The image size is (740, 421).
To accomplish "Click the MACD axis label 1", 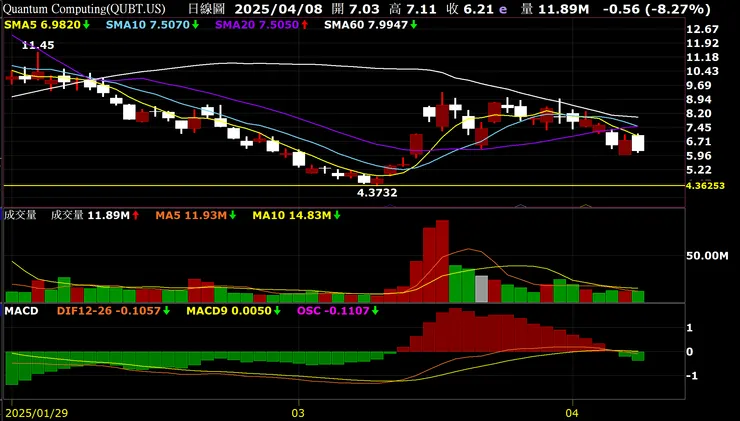I will [x=690, y=328].
